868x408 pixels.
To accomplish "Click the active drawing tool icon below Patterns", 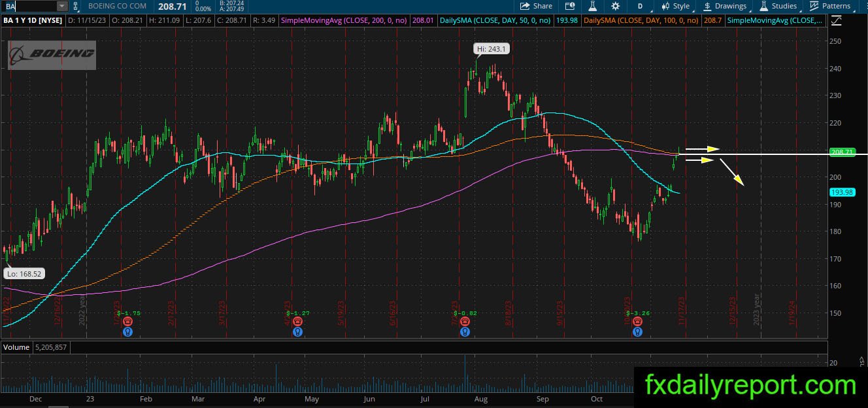I will 836,20.
